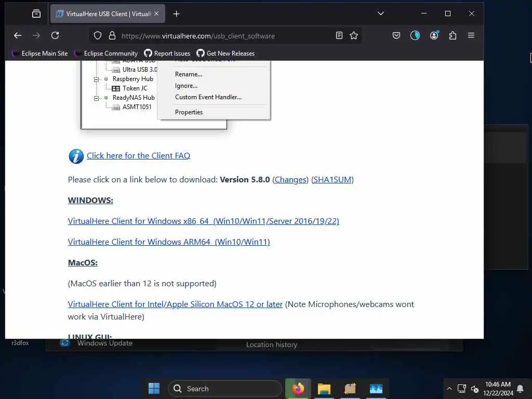Open the notifications bell icon
This screenshot has height=399, width=532.
coord(520,389)
